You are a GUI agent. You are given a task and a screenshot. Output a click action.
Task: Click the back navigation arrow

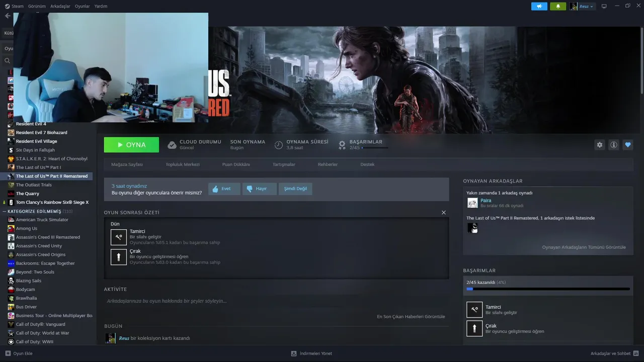(7, 16)
